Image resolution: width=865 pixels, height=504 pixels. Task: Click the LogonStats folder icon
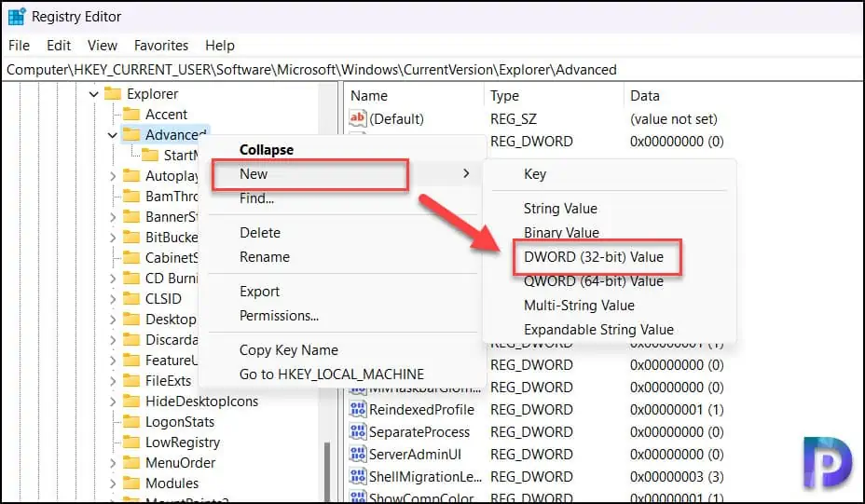click(131, 422)
